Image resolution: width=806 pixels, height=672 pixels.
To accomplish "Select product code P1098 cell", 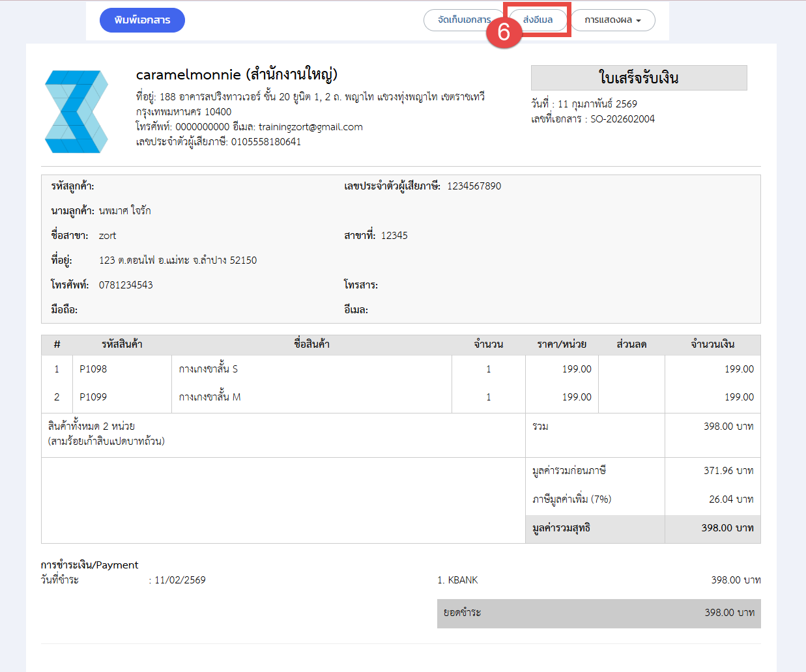I will [x=93, y=369].
